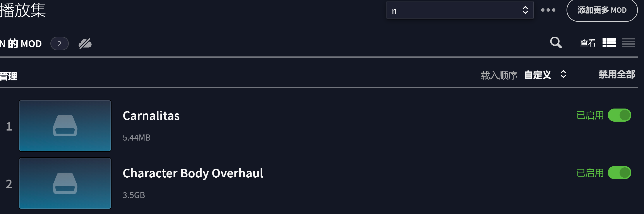
Task: Switch to the detailed list view icon
Action: (609, 43)
